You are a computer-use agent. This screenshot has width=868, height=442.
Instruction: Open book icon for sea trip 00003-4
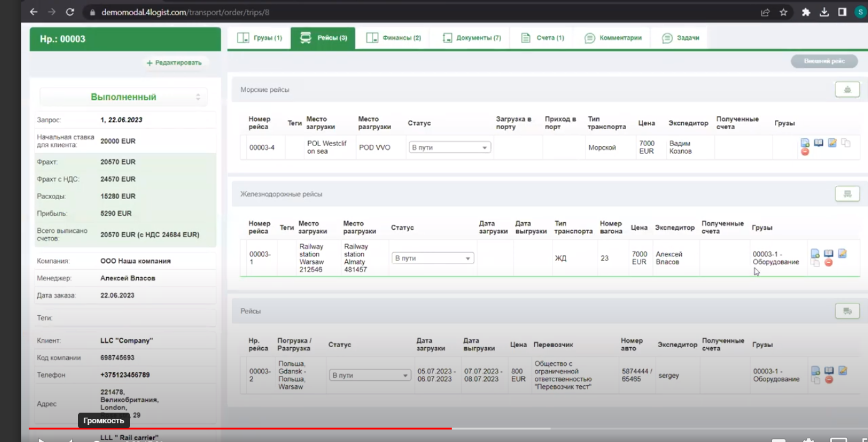tap(819, 143)
